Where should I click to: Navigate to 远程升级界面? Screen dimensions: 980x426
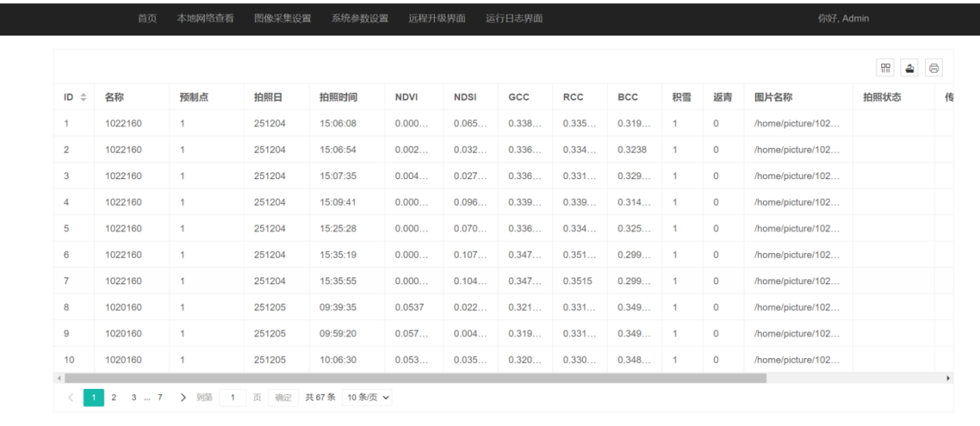437,19
